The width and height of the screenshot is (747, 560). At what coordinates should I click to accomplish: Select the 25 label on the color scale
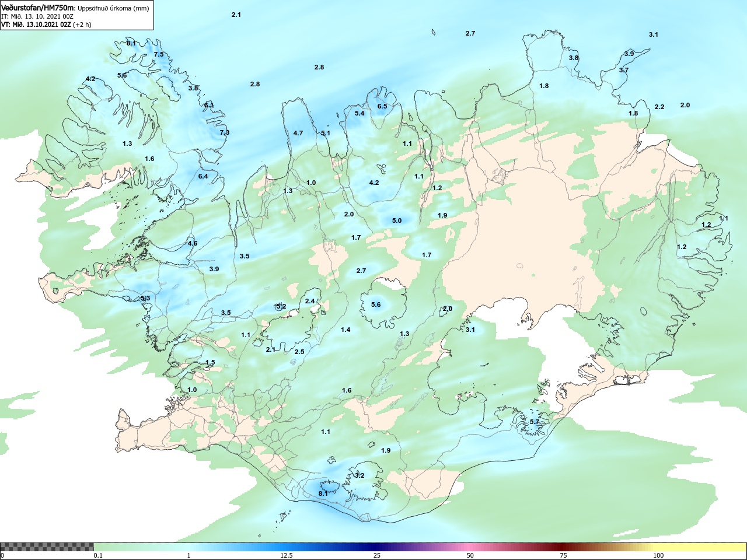point(378,555)
